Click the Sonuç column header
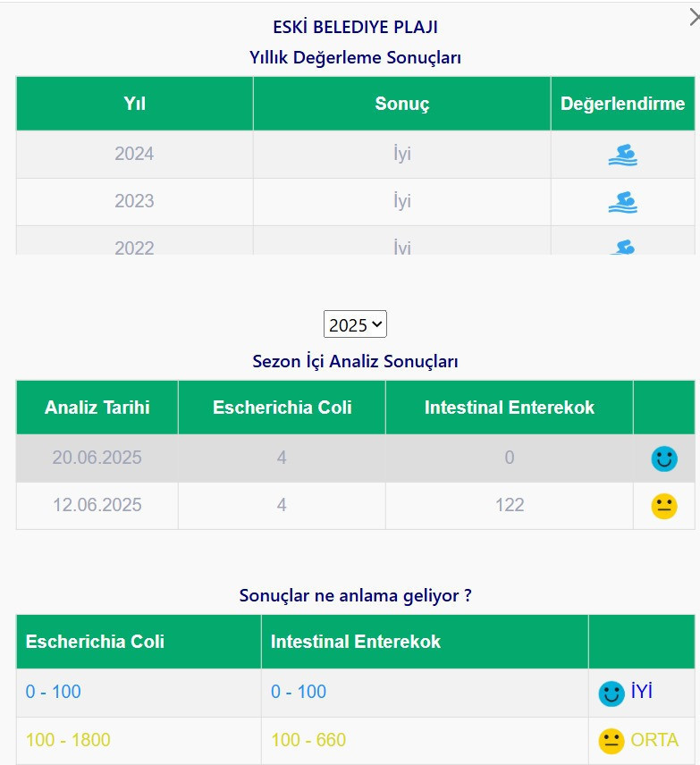This screenshot has height=765, width=700. coord(401,104)
